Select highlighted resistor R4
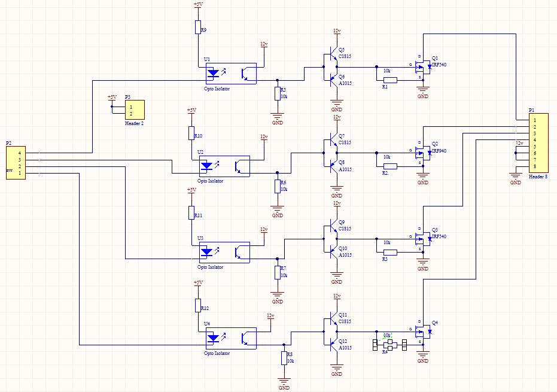Screen dimensions: 557x392 tap(390, 345)
